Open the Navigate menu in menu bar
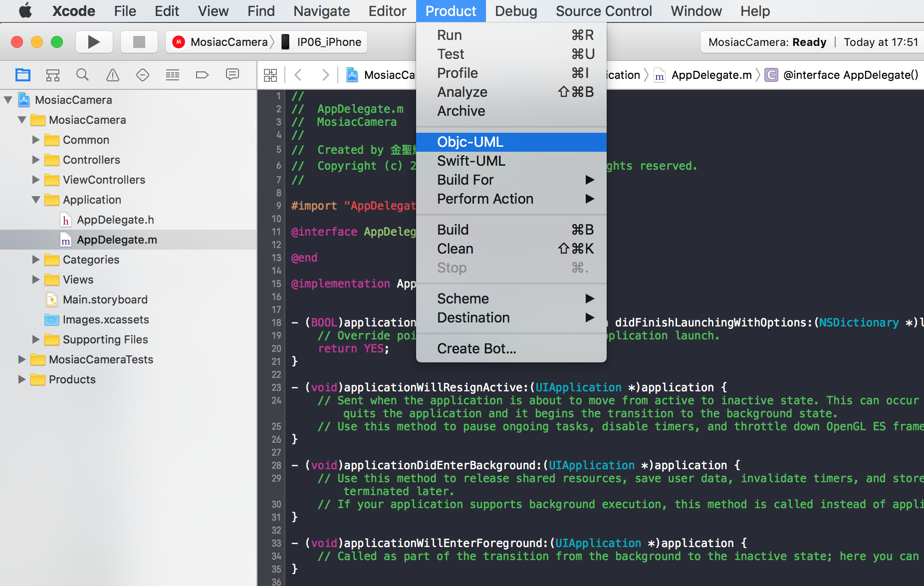Viewport: 924px width, 586px height. [321, 11]
